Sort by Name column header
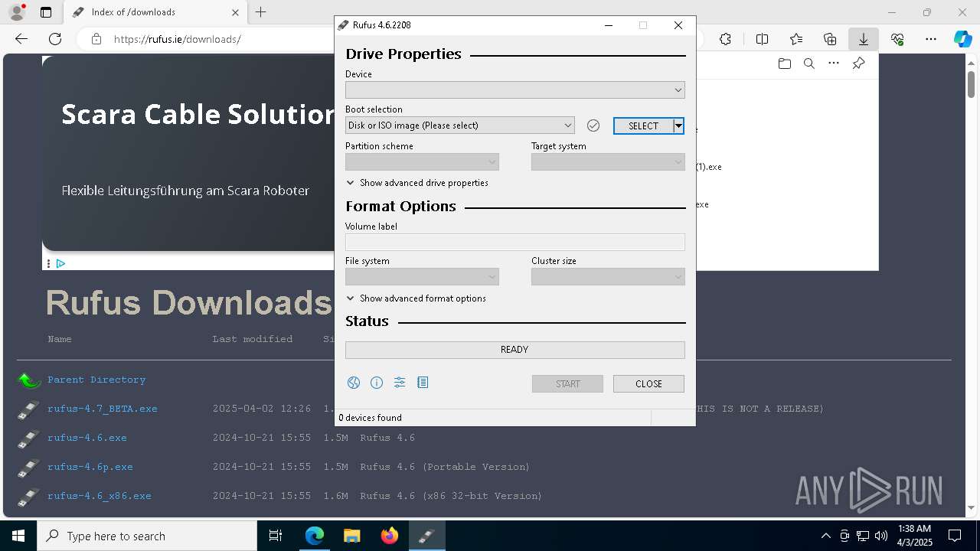The image size is (980, 551). (60, 339)
